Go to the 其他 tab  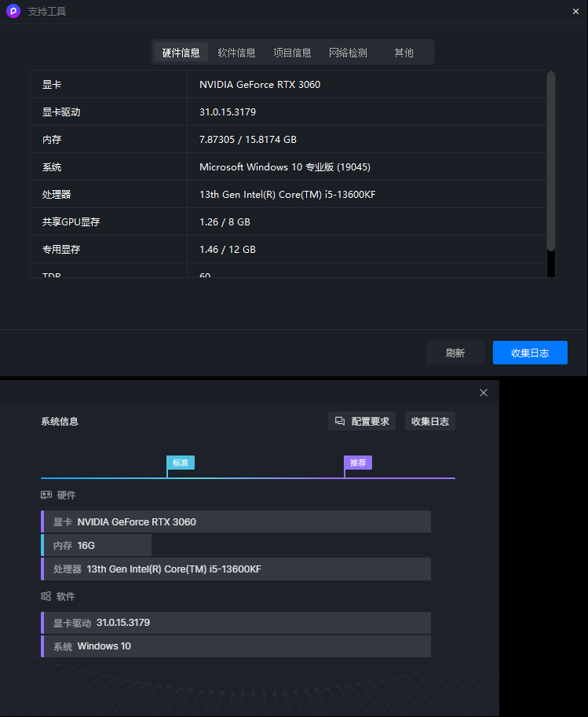[404, 53]
